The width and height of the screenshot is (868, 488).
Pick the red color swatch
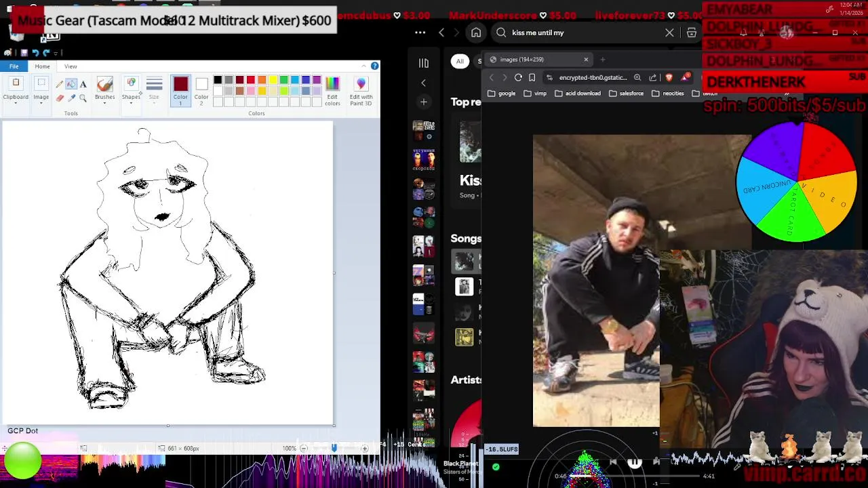(251, 80)
